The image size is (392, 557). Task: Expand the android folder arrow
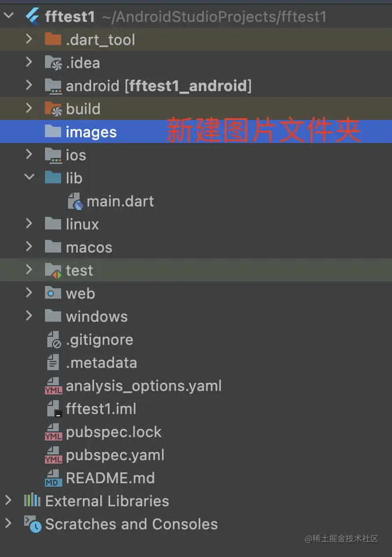pos(29,85)
